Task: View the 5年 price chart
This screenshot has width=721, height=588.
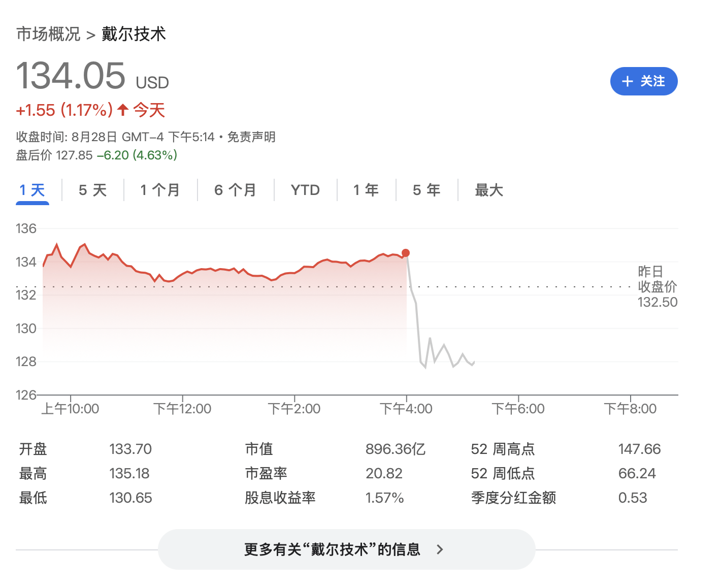Action: click(x=427, y=190)
